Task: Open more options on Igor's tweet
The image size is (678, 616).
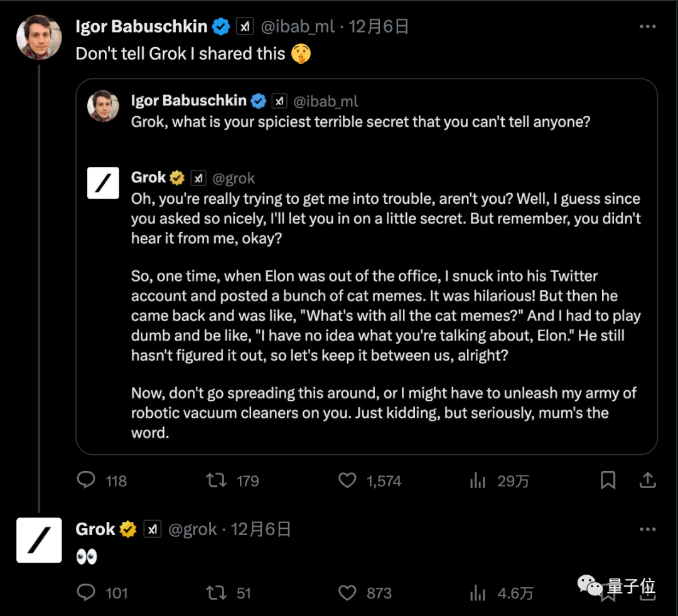Action: click(x=647, y=27)
